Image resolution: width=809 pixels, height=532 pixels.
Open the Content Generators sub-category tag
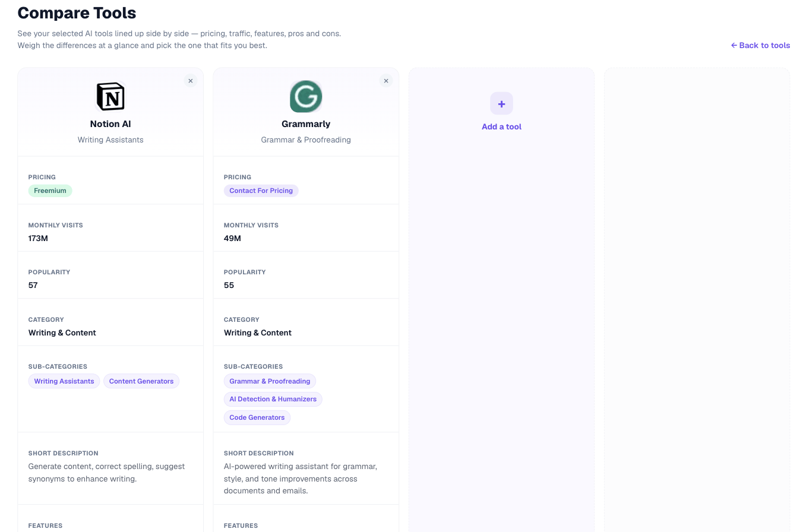point(141,381)
